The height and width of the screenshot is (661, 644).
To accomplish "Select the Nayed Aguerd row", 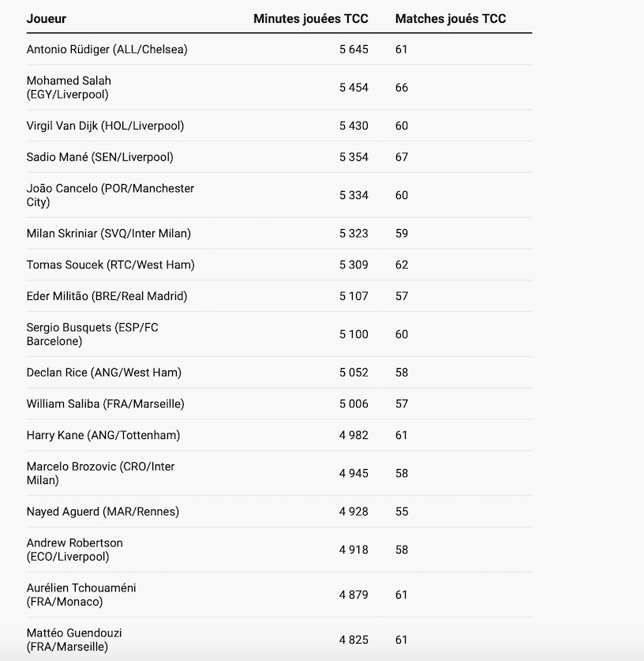I will (279, 512).
